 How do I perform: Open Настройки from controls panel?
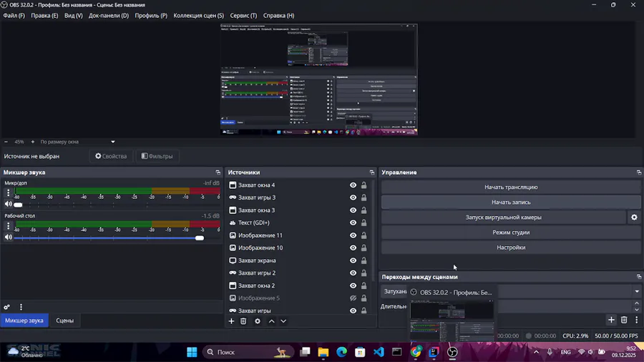[511, 248]
